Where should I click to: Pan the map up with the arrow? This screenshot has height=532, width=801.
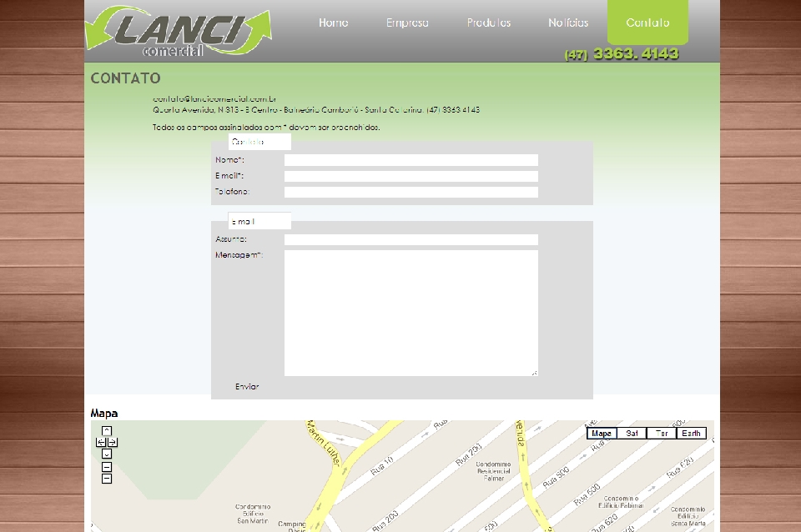pos(107,431)
